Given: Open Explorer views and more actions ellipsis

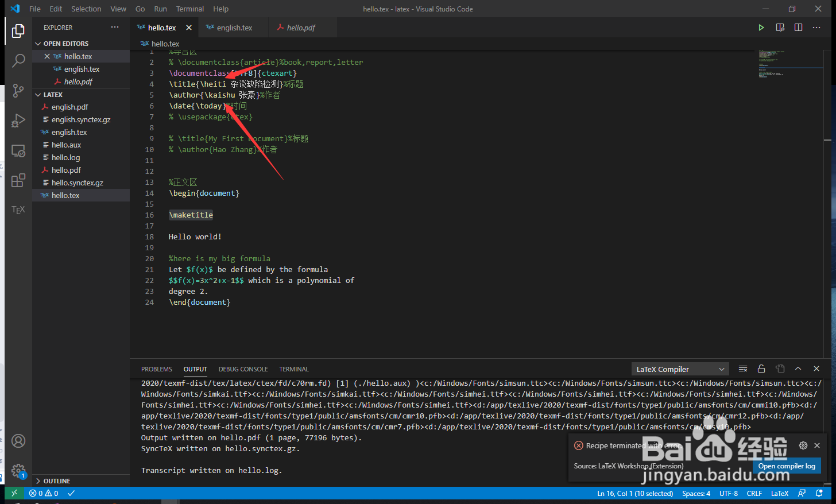Looking at the screenshot, I should (115, 27).
